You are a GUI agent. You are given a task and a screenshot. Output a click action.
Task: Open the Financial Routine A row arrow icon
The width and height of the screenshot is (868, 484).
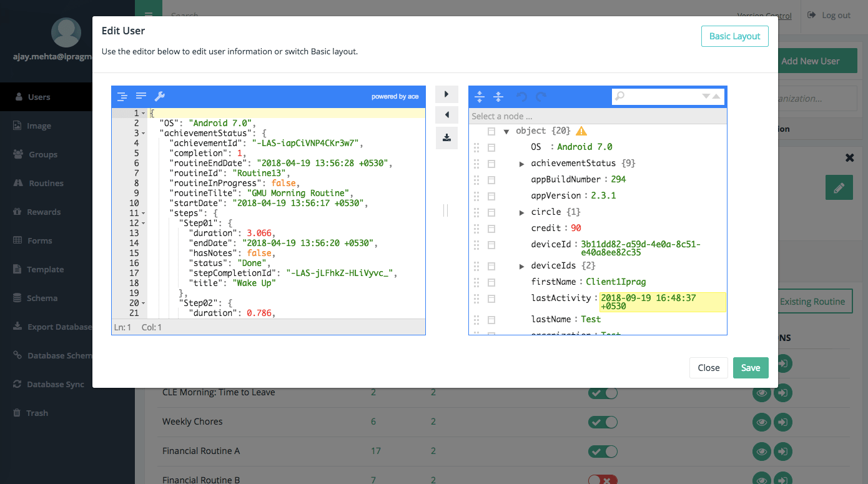[783, 452]
